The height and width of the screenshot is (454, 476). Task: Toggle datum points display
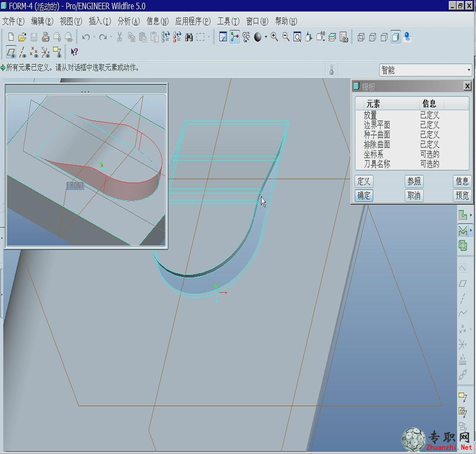click(34, 52)
